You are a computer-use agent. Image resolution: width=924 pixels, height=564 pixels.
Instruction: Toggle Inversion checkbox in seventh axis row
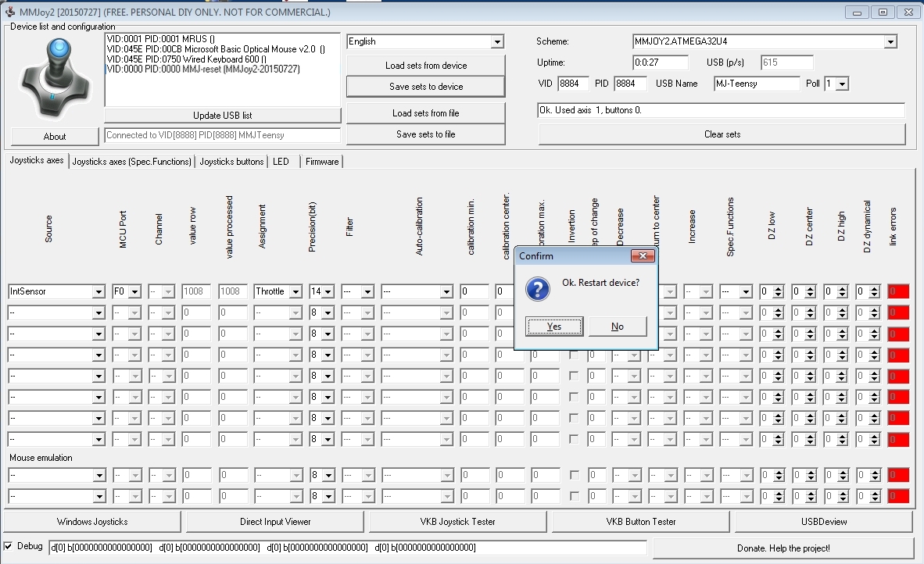(574, 418)
